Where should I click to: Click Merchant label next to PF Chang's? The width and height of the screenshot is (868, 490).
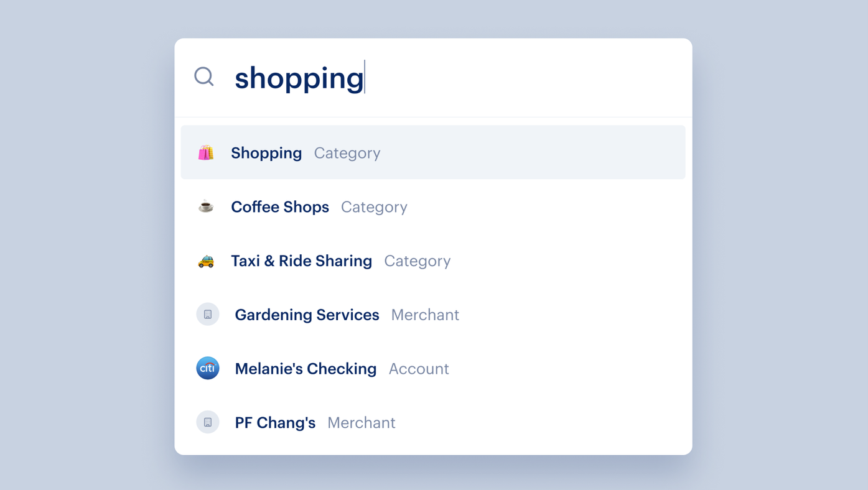362,423
